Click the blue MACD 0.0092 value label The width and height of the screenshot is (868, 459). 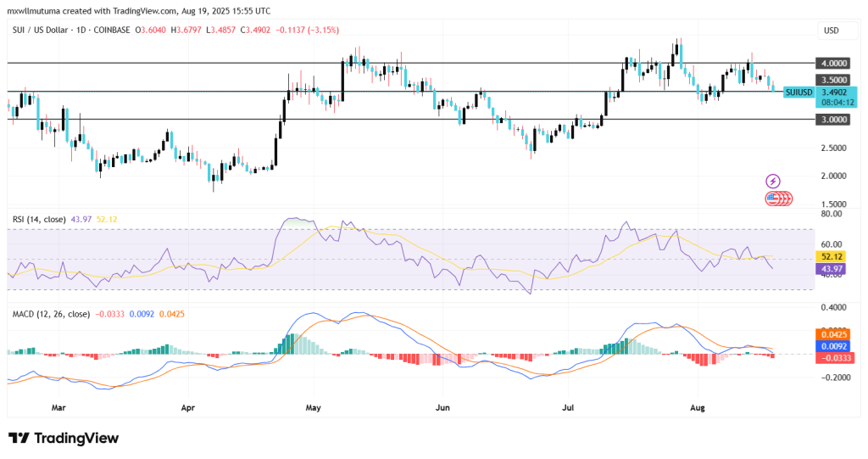tap(831, 346)
